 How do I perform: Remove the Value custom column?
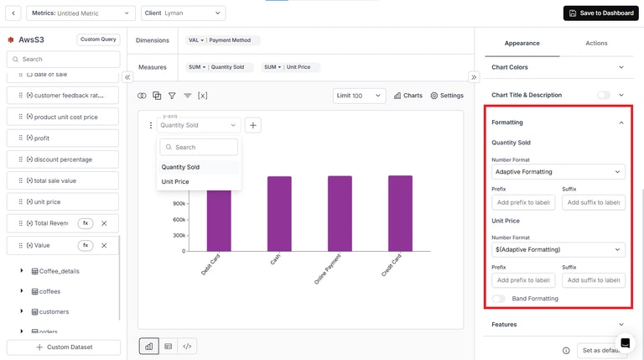click(x=104, y=245)
